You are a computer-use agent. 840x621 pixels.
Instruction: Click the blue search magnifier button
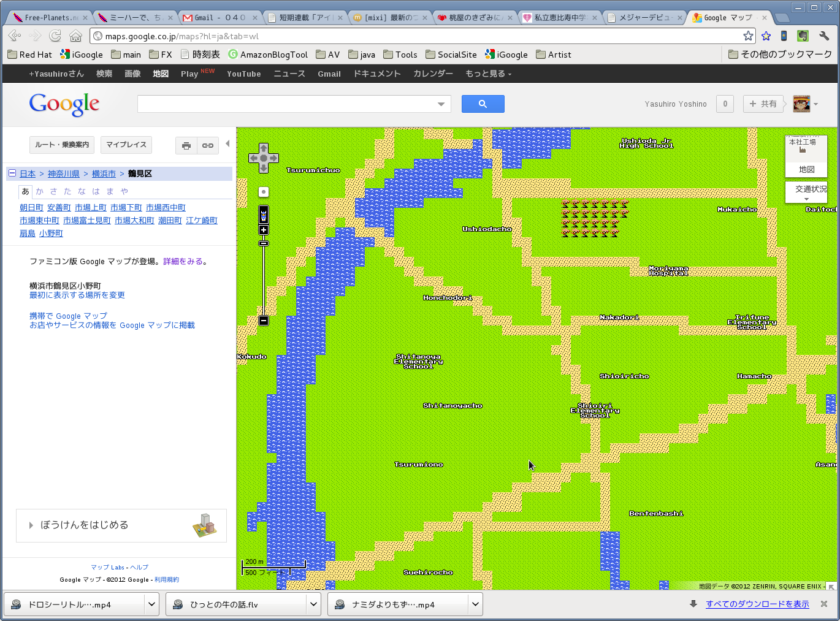click(483, 104)
